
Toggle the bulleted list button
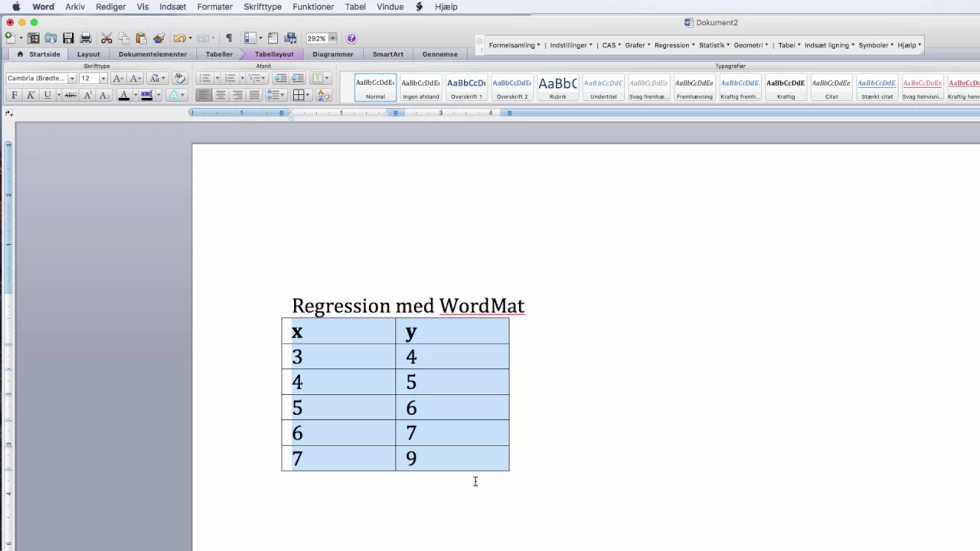pos(204,78)
